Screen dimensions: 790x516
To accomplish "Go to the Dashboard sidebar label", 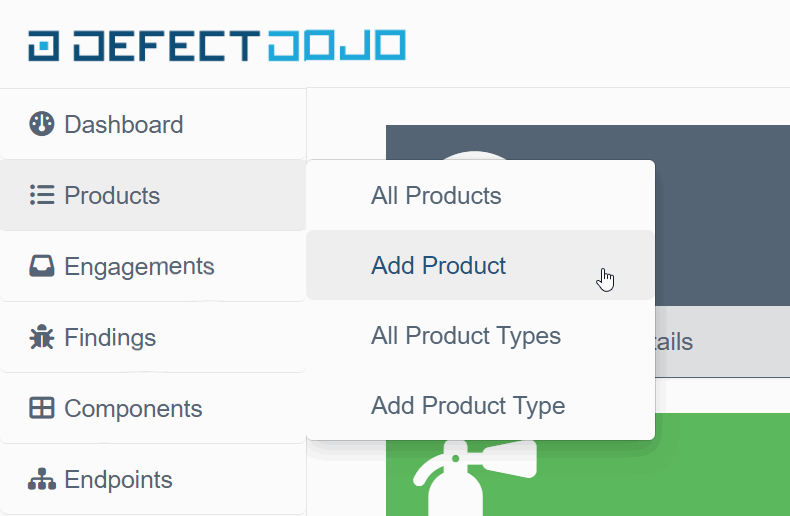I will pyautogui.click(x=123, y=125).
